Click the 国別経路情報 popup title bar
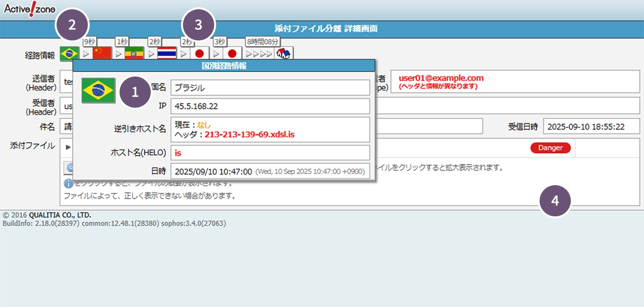The width and height of the screenshot is (644, 307). click(224, 66)
